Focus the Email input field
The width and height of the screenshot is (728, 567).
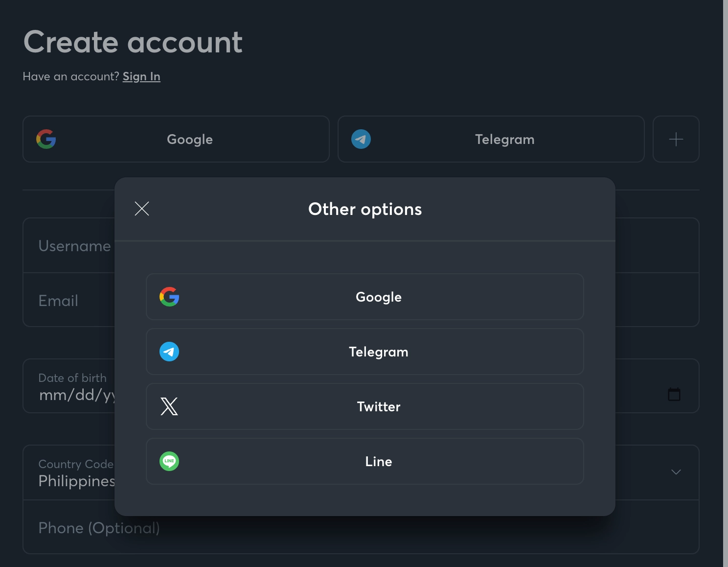(361, 300)
